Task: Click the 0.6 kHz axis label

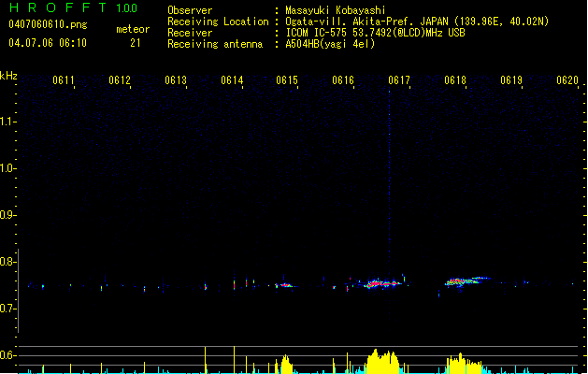Action: click(7, 355)
